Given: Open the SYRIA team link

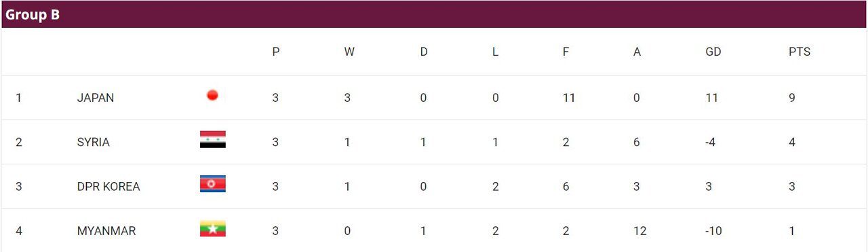Looking at the screenshot, I should pyautogui.click(x=94, y=143).
